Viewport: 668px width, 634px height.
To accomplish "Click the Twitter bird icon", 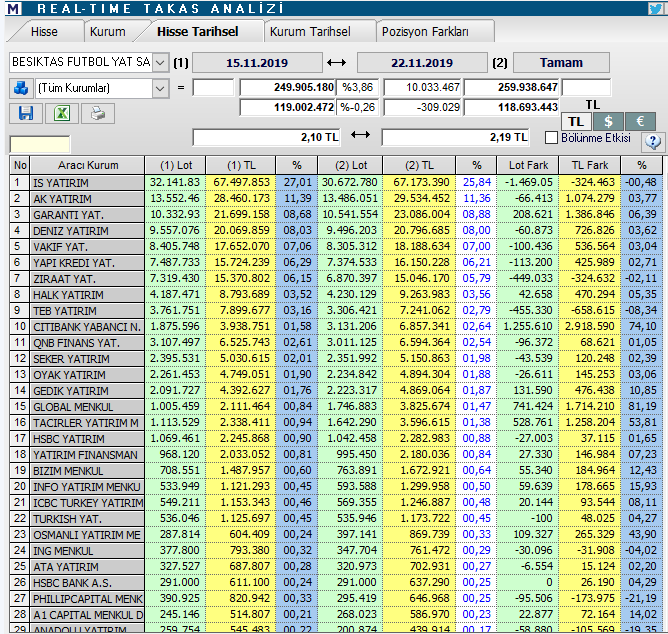I will (x=655, y=8).
